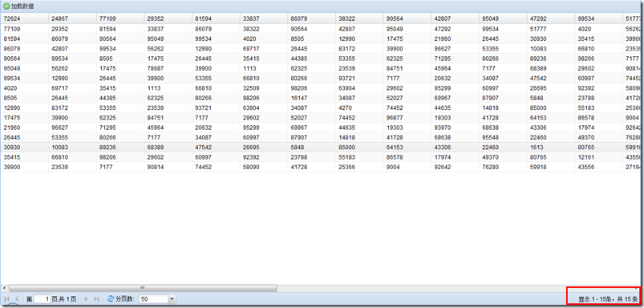The width and height of the screenshot is (644, 308).
Task: Click the page size field showing 50
Action: pyautogui.click(x=154, y=299)
